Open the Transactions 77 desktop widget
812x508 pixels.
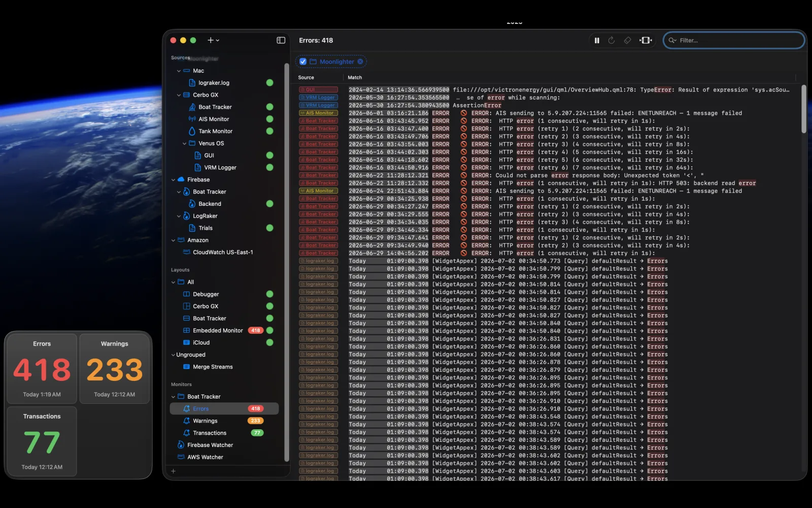(42, 441)
